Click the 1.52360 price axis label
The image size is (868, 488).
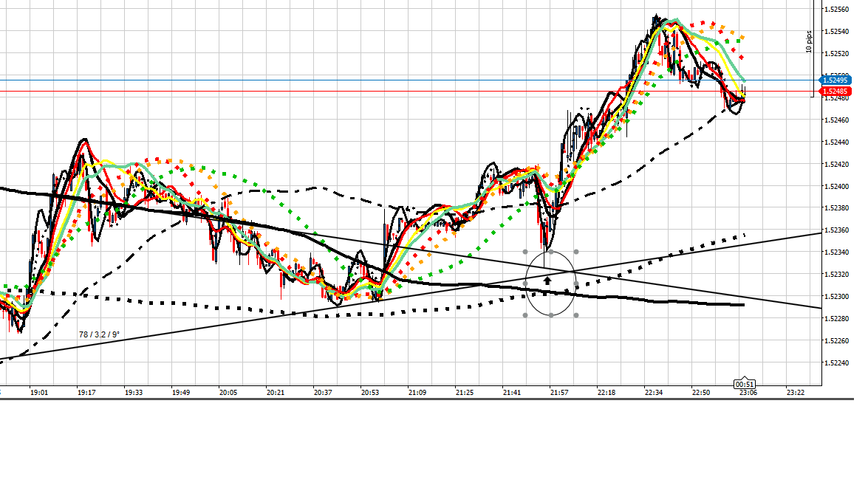(x=836, y=230)
